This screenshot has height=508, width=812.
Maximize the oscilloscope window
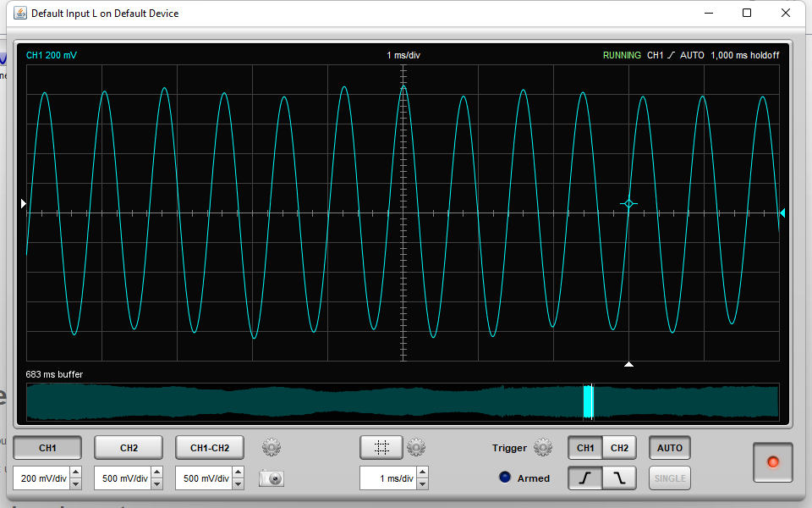tap(747, 13)
